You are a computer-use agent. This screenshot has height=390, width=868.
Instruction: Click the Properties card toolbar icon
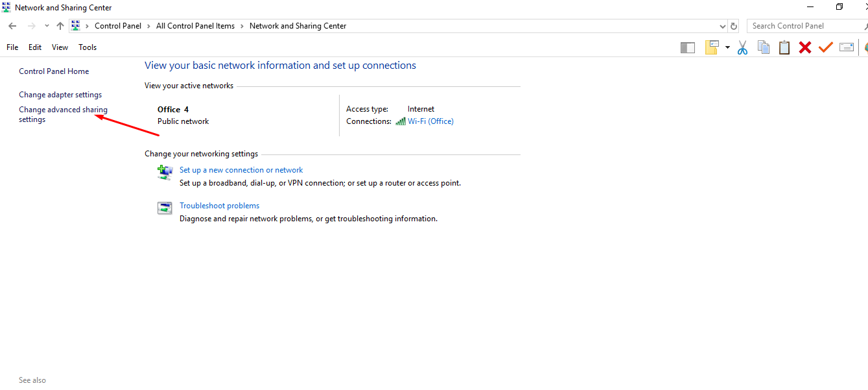[847, 47]
